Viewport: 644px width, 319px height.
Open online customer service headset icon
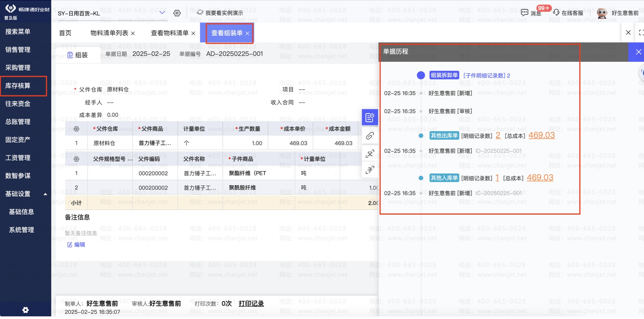coord(556,13)
